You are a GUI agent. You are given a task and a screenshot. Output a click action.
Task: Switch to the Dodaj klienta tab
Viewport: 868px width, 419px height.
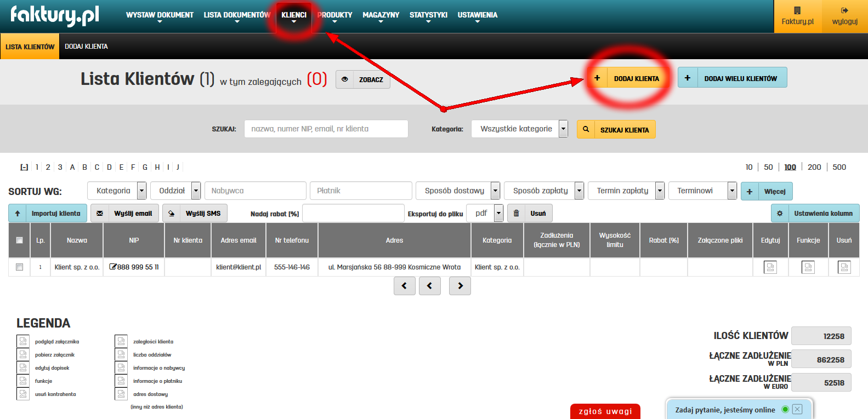coord(86,47)
